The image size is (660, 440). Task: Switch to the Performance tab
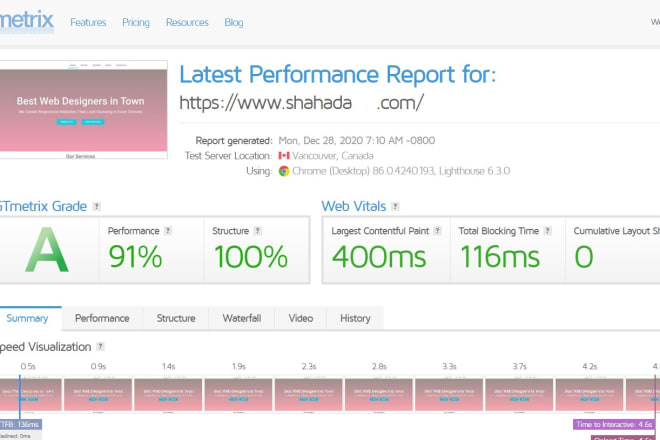pos(102,318)
